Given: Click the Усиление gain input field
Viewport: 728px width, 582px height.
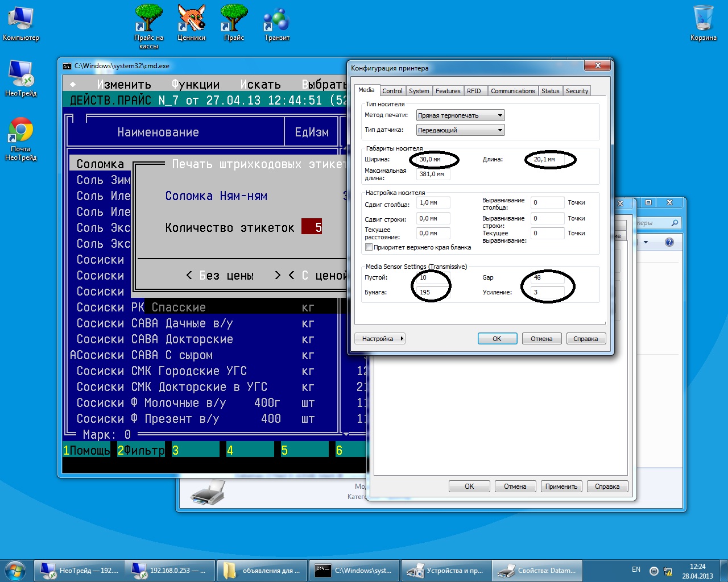Looking at the screenshot, I should tap(547, 292).
